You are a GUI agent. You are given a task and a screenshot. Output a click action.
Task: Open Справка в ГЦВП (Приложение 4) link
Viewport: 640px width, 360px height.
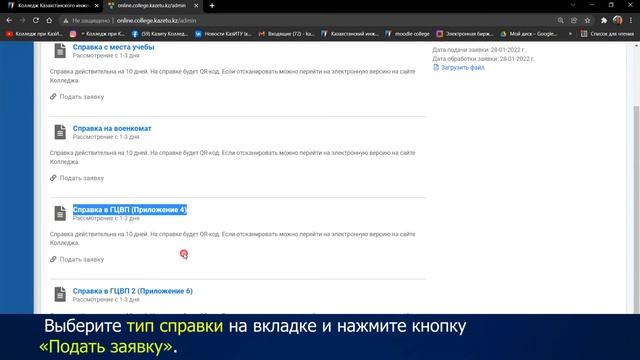click(x=129, y=209)
